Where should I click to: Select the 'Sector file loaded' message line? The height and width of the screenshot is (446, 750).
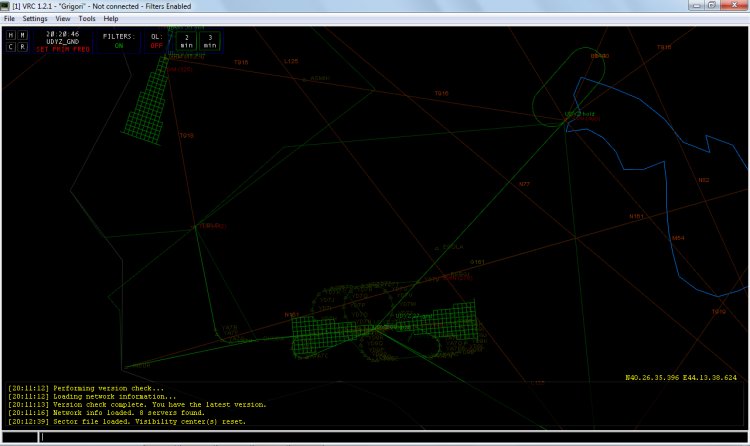point(127,422)
